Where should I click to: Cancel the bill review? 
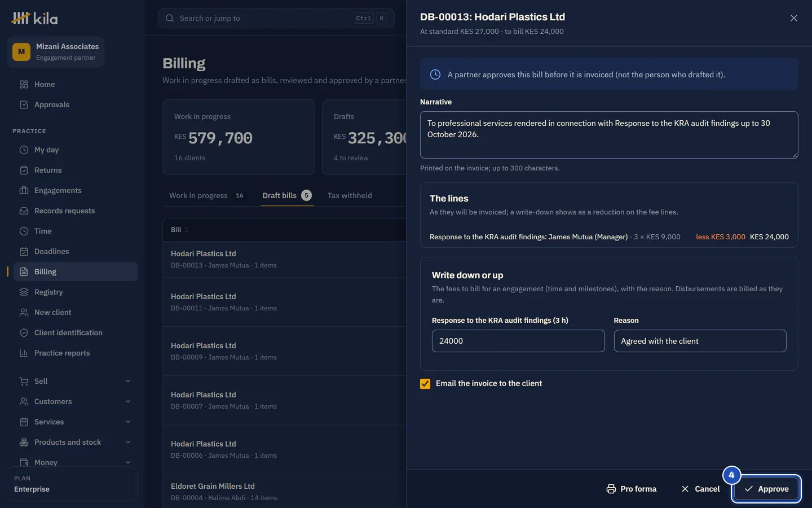pos(700,489)
